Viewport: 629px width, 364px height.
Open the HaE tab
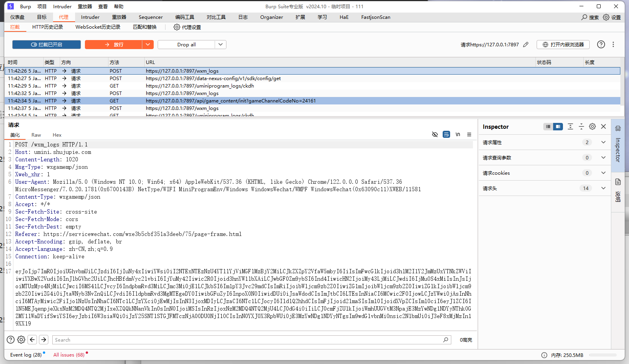click(x=344, y=17)
